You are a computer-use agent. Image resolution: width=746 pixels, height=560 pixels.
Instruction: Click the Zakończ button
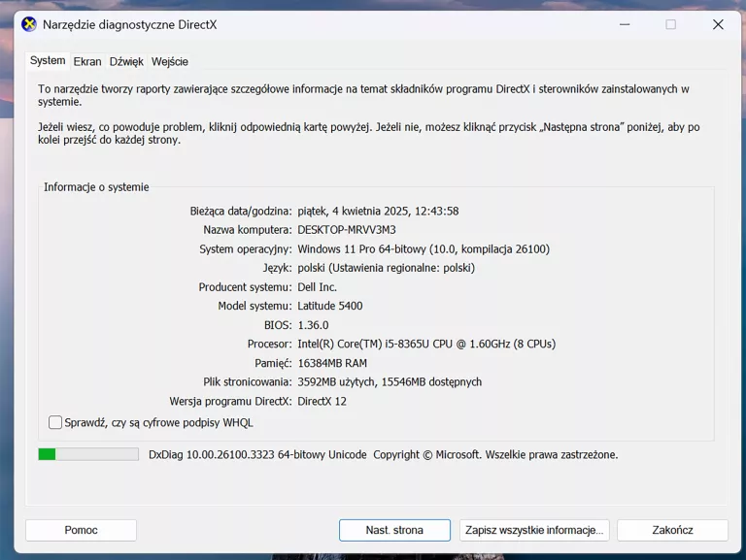pyautogui.click(x=672, y=530)
